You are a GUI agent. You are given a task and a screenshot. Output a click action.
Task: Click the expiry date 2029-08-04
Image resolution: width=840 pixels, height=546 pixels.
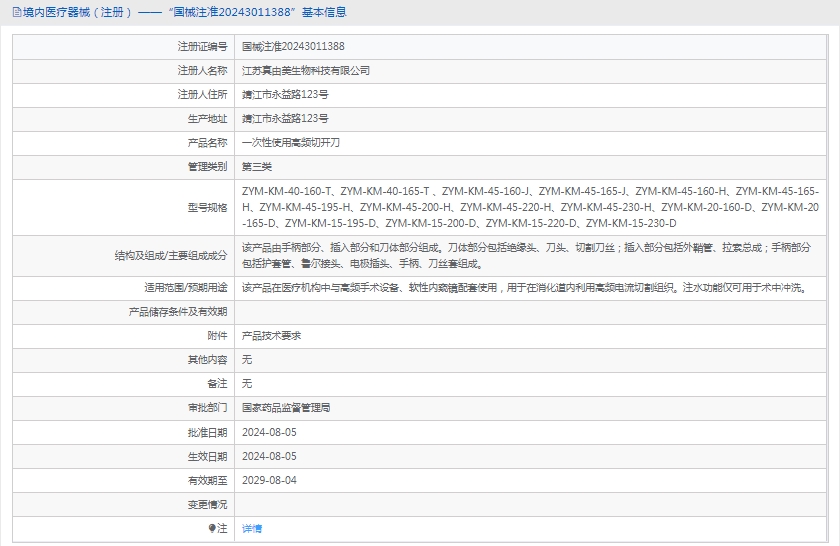point(269,480)
